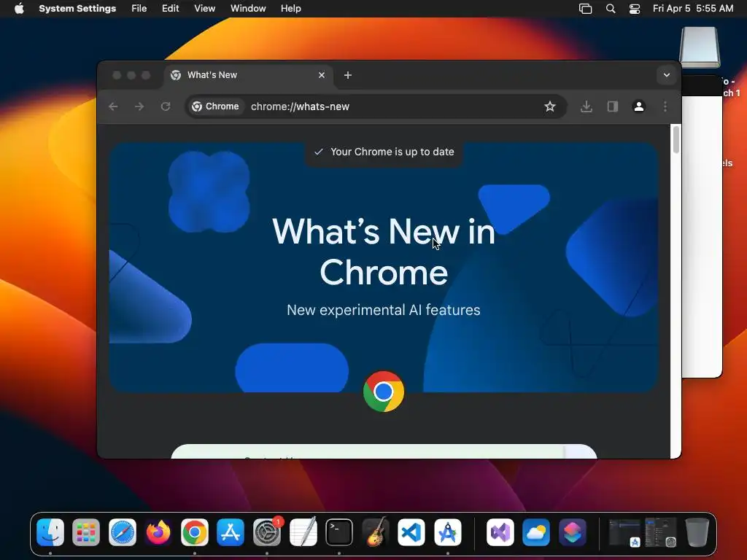Click the 'Your Chrome is up to date' notice

point(384,152)
